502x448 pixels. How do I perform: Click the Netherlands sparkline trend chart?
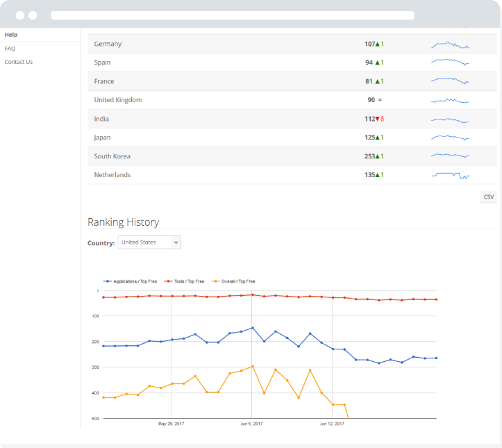point(450,175)
